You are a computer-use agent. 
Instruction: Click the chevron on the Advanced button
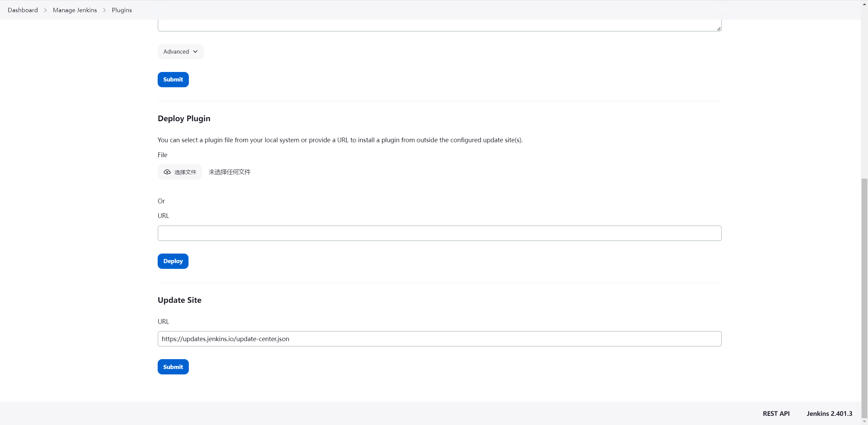click(x=195, y=52)
